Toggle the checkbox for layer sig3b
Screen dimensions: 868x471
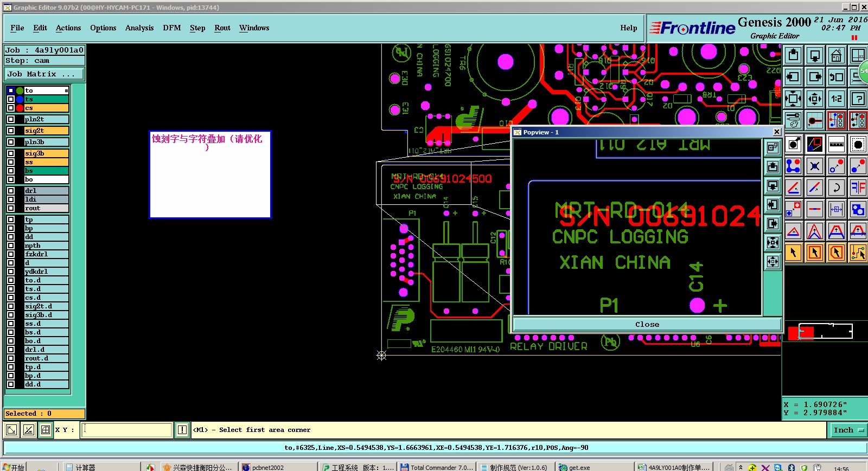coord(11,153)
